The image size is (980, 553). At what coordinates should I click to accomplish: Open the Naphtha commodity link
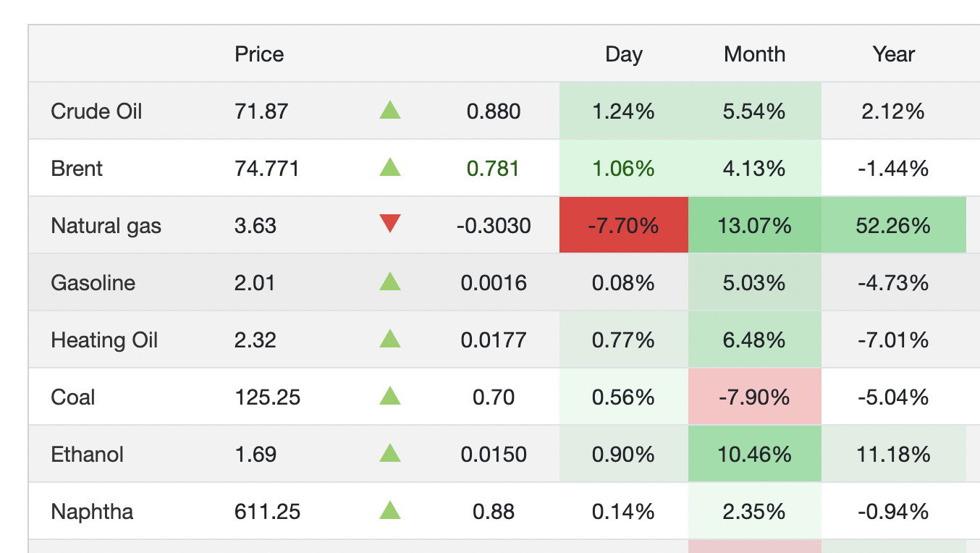92,512
